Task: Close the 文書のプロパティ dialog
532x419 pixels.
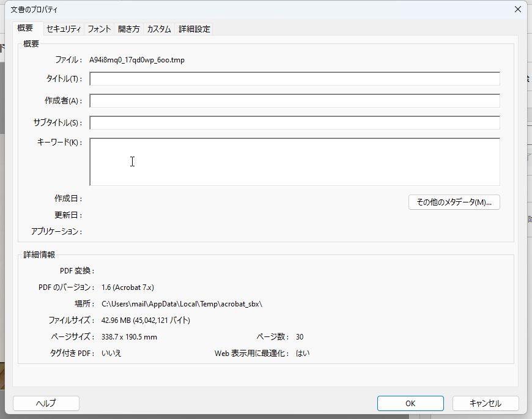Action: click(518, 9)
